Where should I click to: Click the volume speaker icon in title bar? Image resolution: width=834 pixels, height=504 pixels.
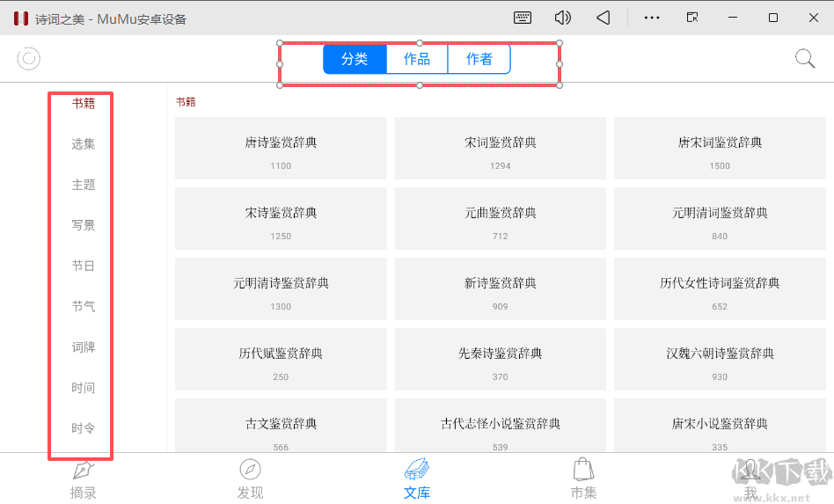pyautogui.click(x=563, y=18)
